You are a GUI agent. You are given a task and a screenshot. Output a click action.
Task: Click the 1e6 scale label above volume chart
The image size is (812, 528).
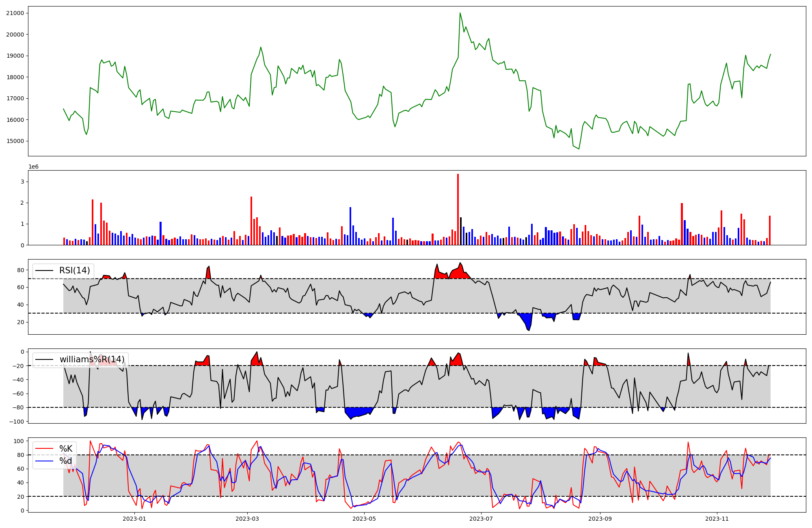point(33,167)
